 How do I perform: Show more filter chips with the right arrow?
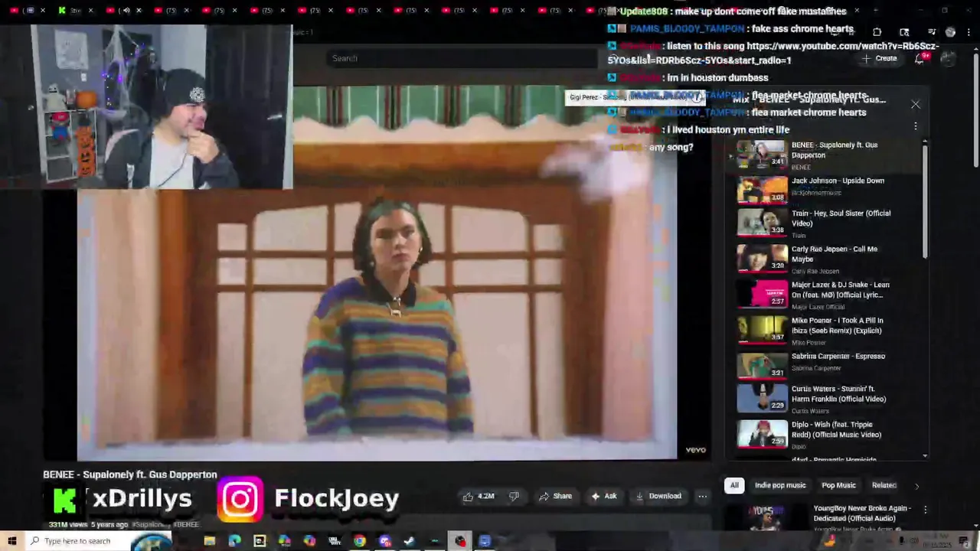[x=916, y=485]
